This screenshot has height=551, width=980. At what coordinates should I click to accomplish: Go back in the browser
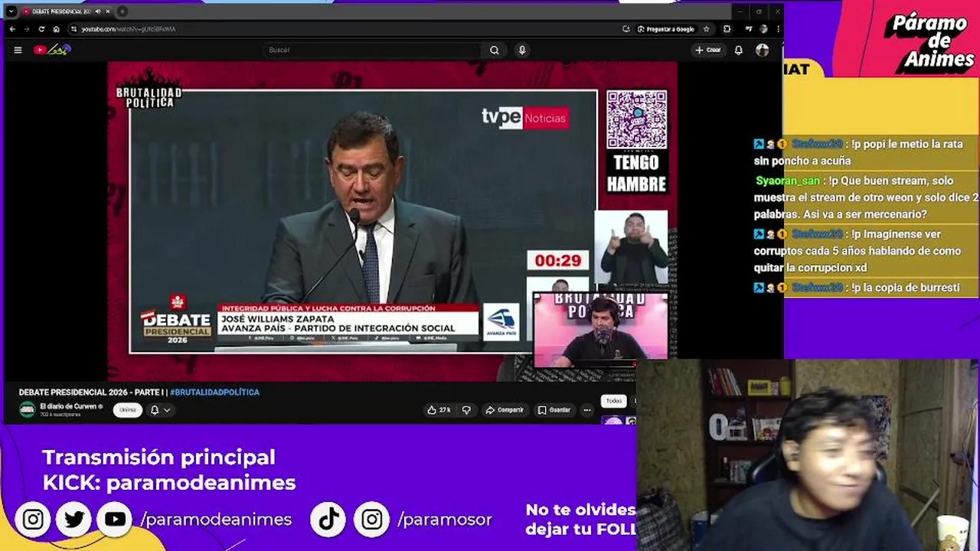coord(12,29)
